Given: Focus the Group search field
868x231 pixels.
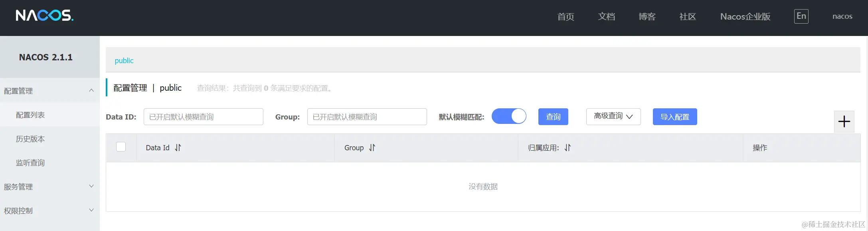Looking at the screenshot, I should pos(367,117).
